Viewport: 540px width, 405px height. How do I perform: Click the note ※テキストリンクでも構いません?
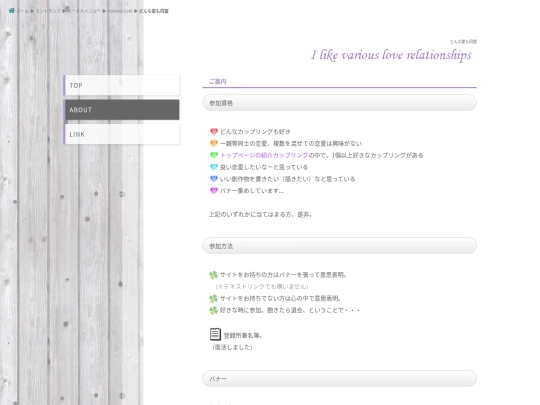point(261,287)
